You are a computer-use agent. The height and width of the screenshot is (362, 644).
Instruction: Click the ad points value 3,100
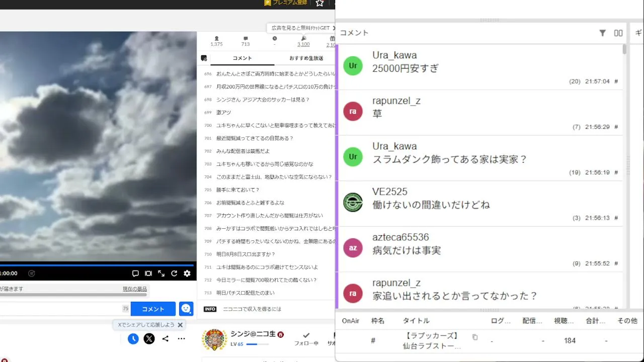click(303, 44)
